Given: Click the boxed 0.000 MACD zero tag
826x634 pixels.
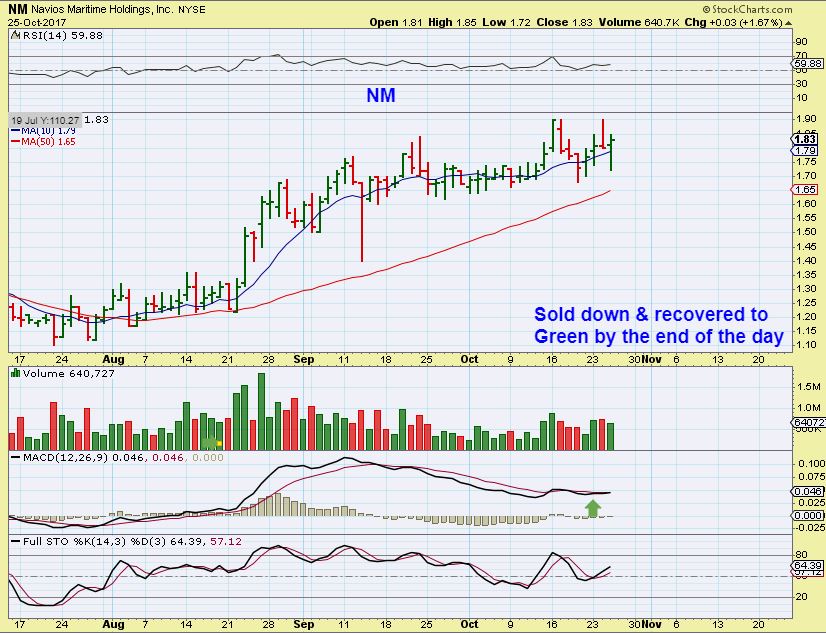Looking at the screenshot, I should pyautogui.click(x=808, y=516).
